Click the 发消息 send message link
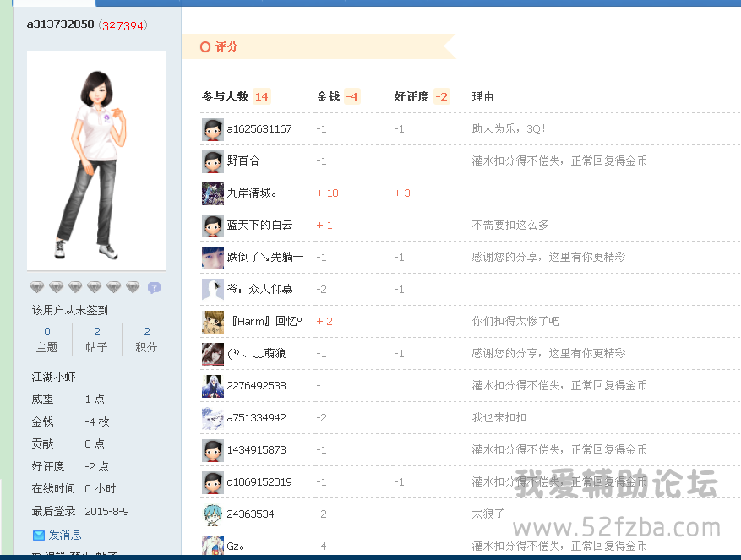741x560 pixels. point(65,535)
